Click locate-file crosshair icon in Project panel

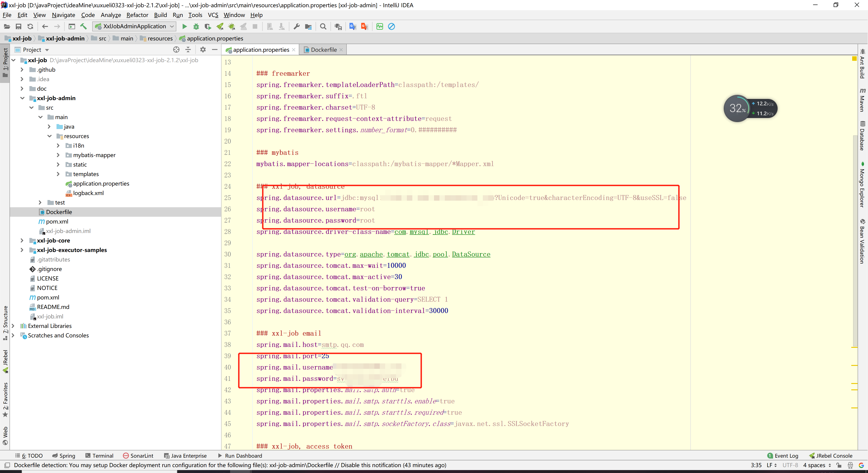176,49
